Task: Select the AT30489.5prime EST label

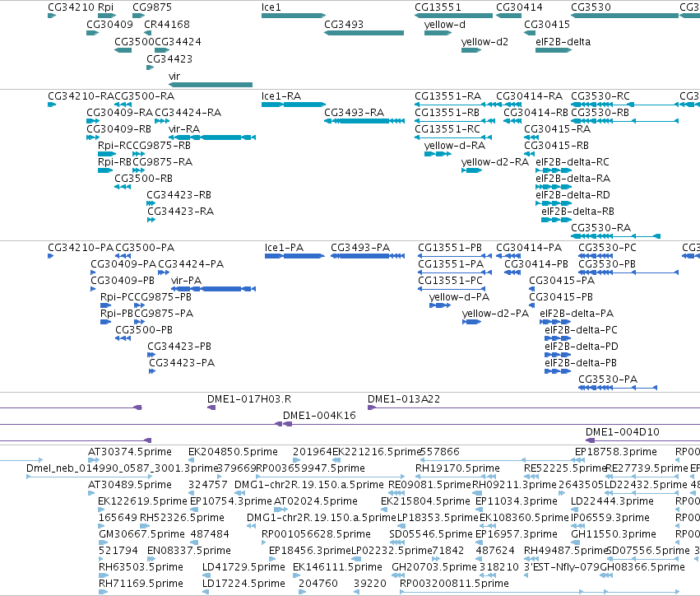Action: (x=130, y=485)
